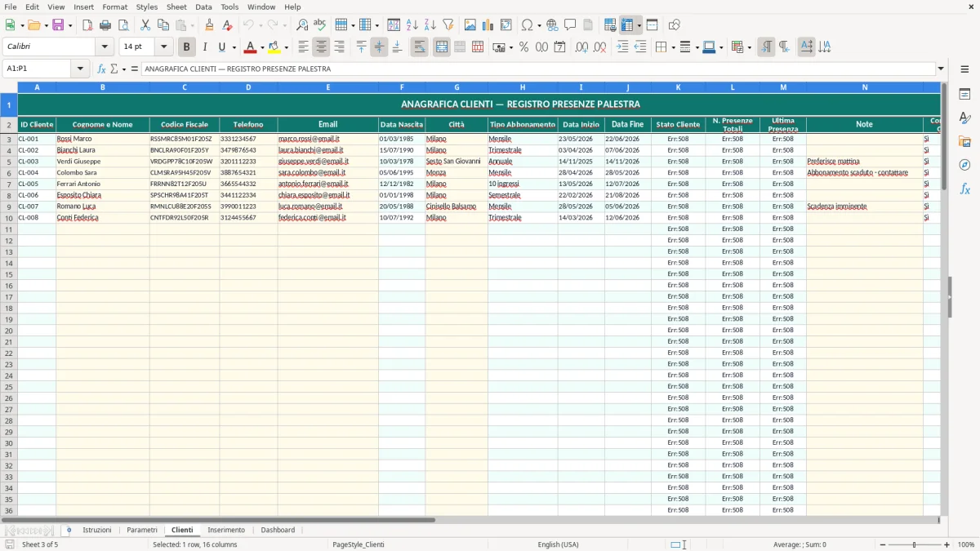
Task: Open Print Preview from the toolbar
Action: pos(123,25)
